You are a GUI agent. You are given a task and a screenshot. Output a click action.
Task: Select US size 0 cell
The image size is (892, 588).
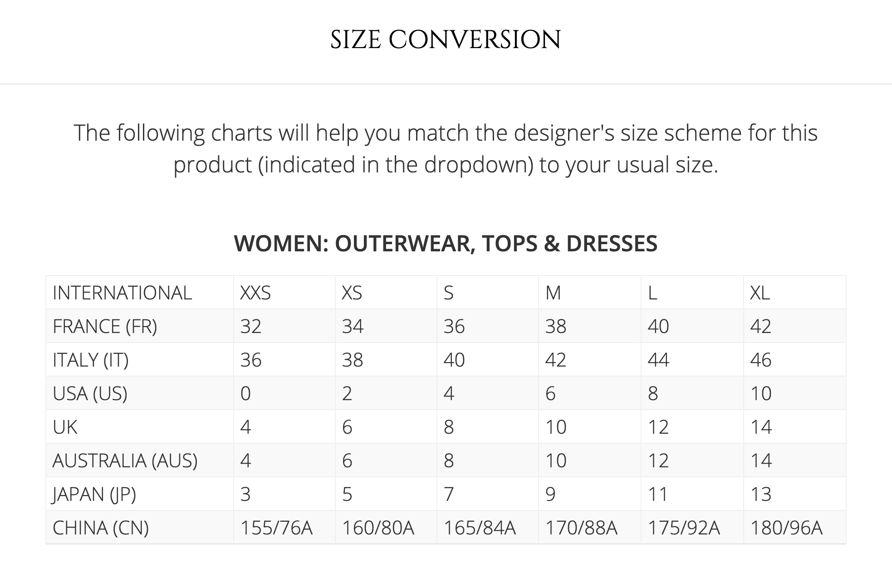(x=284, y=393)
